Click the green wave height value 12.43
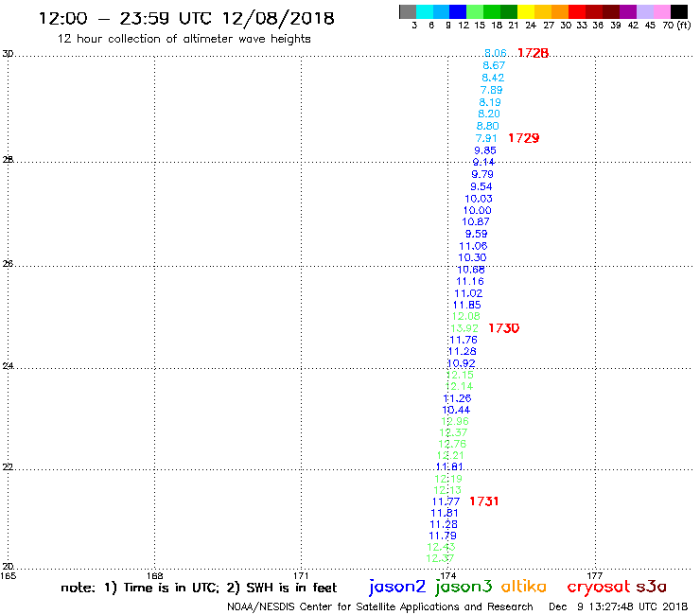 click(x=441, y=547)
